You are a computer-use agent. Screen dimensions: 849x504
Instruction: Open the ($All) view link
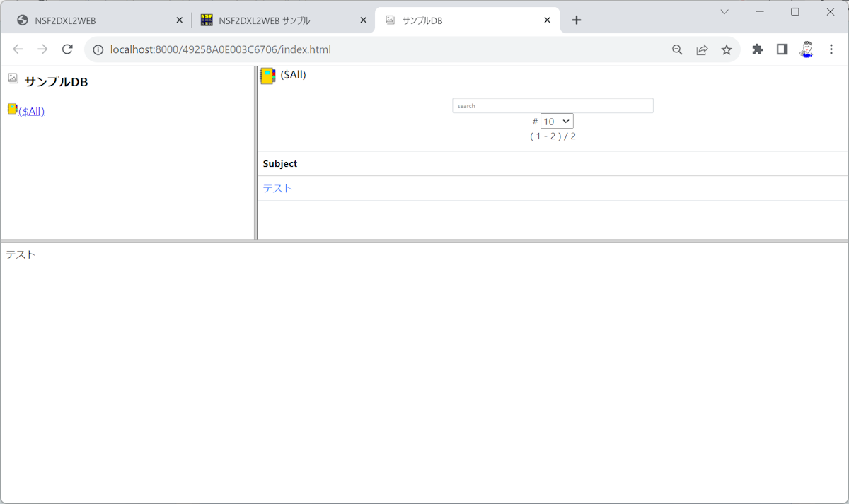click(x=31, y=111)
